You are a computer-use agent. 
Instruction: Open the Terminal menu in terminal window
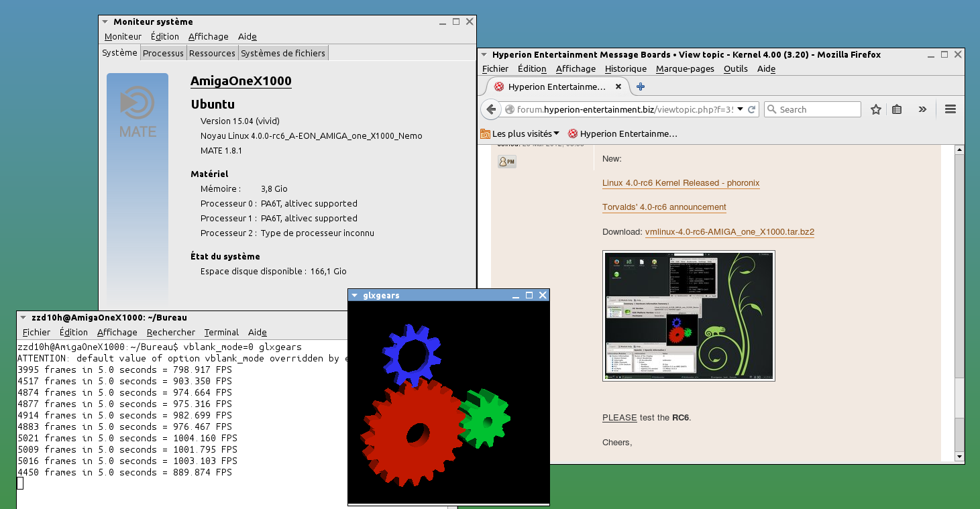(221, 332)
